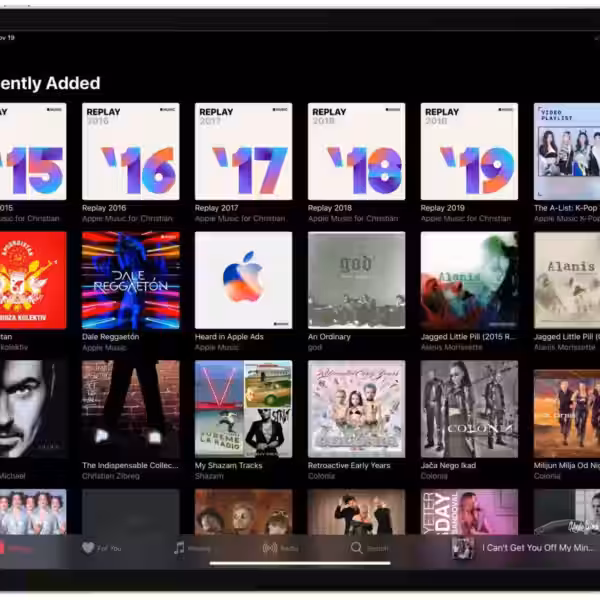
Task: Select the An Ordinary album cover by god
Action: pos(356,280)
